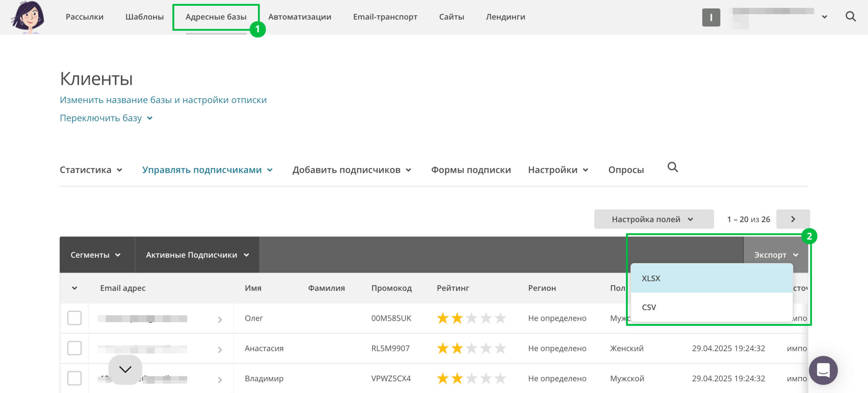This screenshot has height=393, width=868.
Task: Click the name Олег
Action: coord(254,318)
